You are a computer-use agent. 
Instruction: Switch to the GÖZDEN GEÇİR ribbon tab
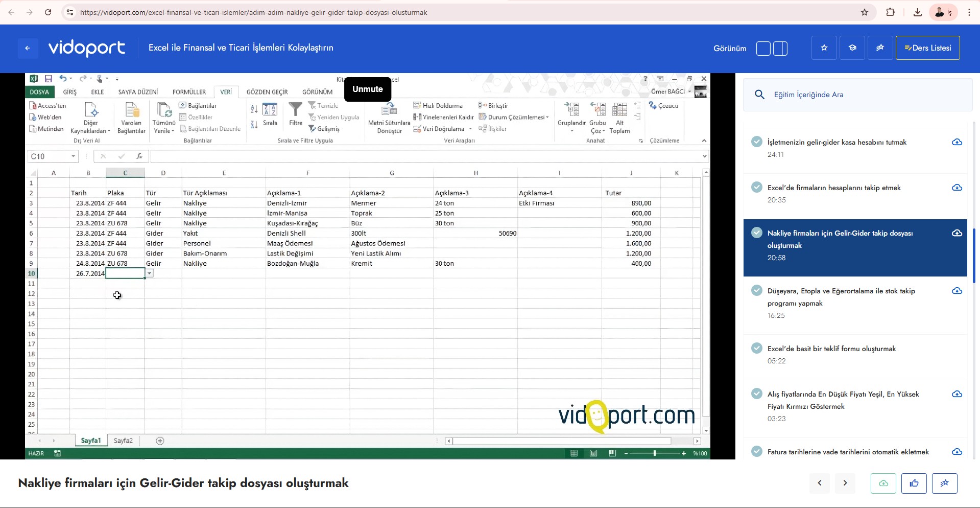pos(267,92)
